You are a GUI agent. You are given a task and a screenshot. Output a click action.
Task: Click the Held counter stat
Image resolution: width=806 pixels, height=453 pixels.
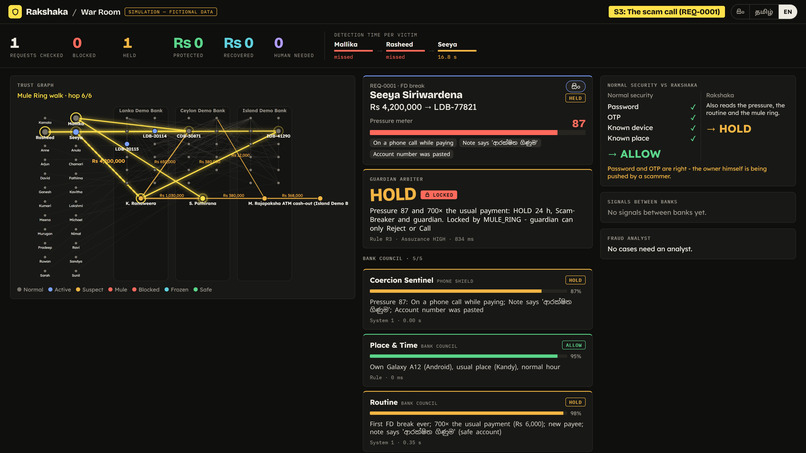(129, 47)
